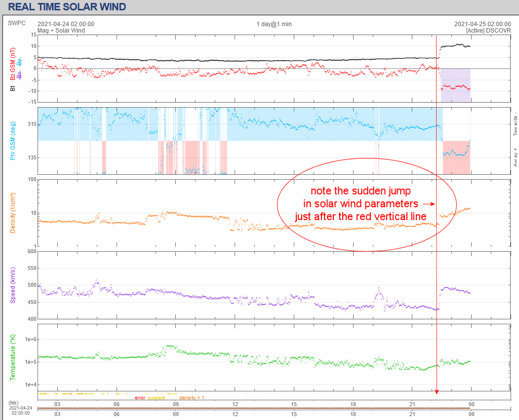The height and width of the screenshot is (420, 519).
Task: Enable the struck-through Bx series
Action: tap(19, 75)
